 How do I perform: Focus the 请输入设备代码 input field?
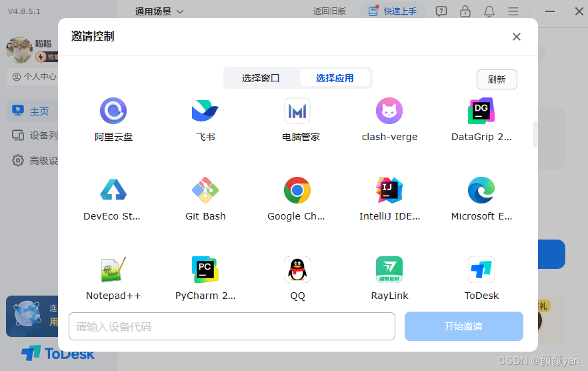click(232, 326)
